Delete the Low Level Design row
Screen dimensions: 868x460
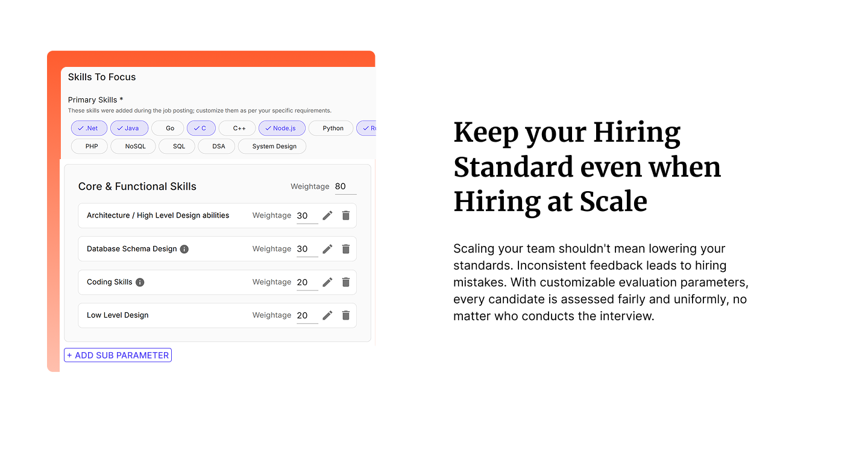[x=346, y=315]
